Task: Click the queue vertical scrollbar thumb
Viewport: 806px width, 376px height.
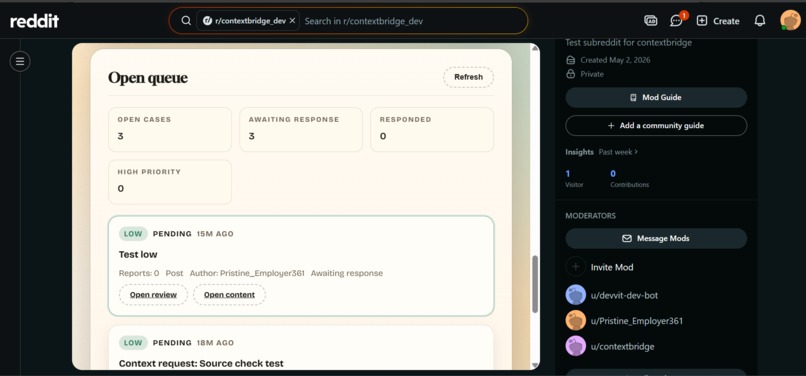Action: (535, 284)
